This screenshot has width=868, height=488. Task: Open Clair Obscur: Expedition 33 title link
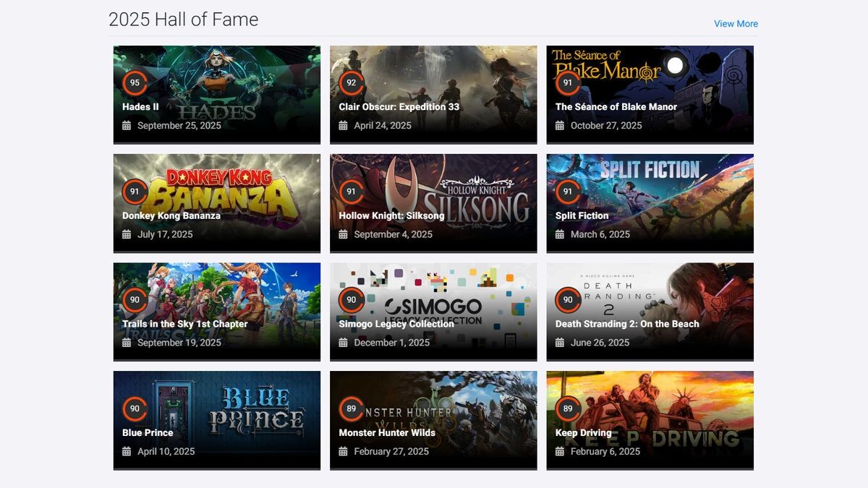[399, 107]
